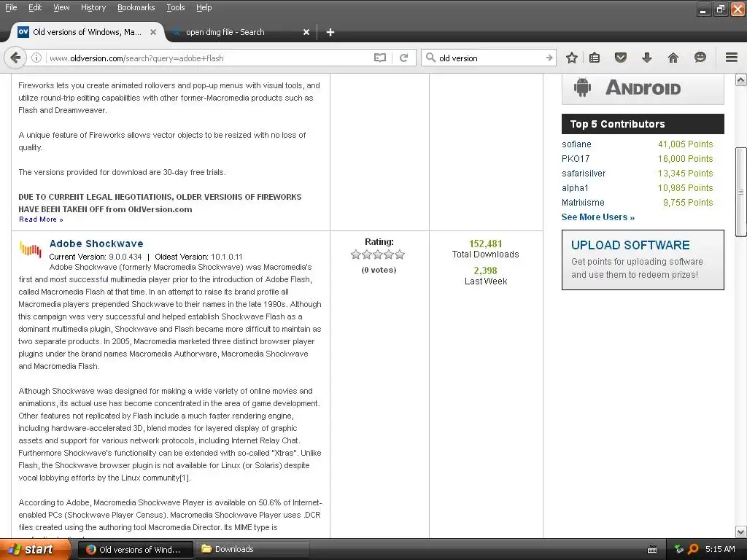747x560 pixels.
Task: Open the Help menu
Action: pyautogui.click(x=204, y=7)
